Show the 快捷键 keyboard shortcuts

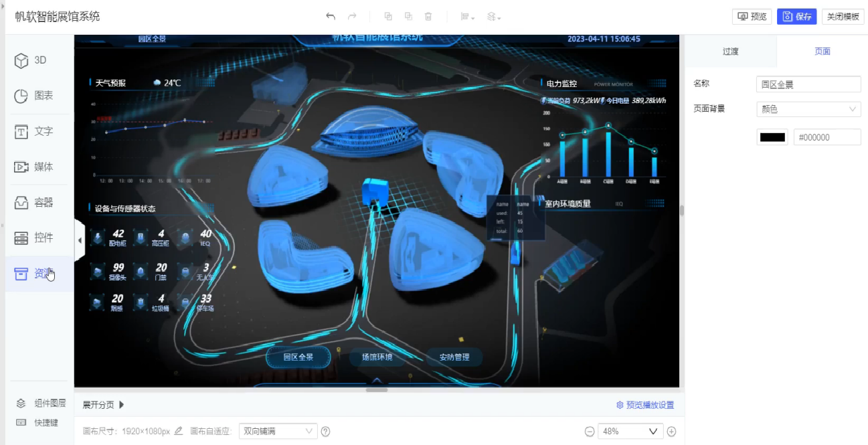[x=37, y=423]
